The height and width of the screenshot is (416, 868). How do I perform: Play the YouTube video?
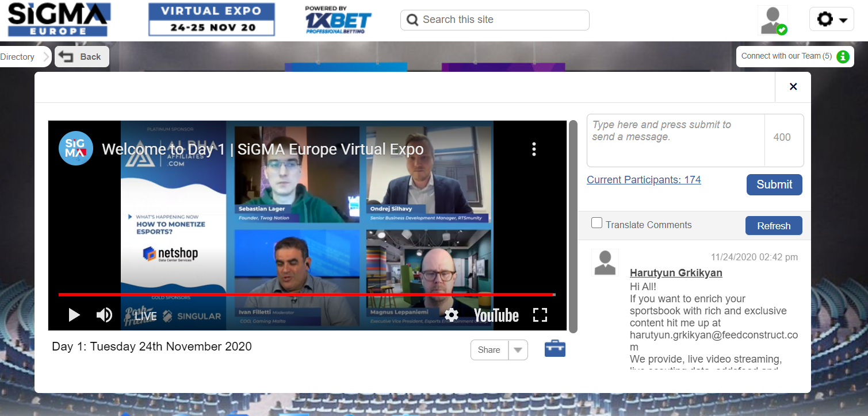coord(74,315)
